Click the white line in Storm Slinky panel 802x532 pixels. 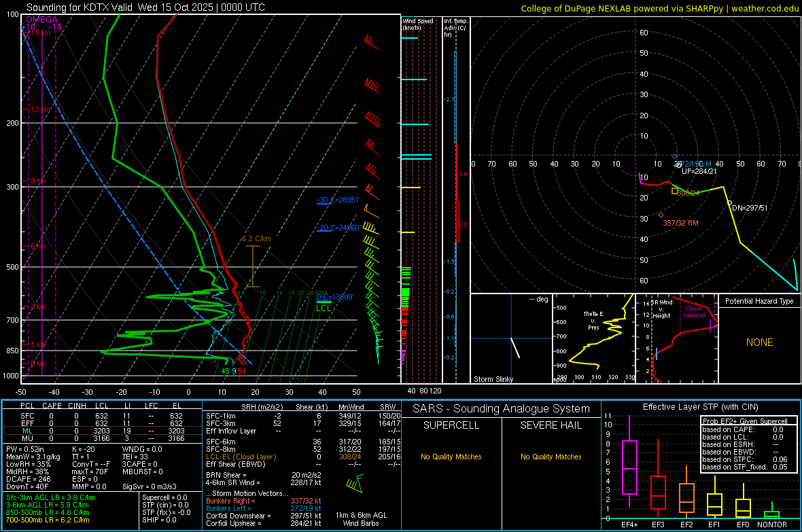tap(515, 347)
